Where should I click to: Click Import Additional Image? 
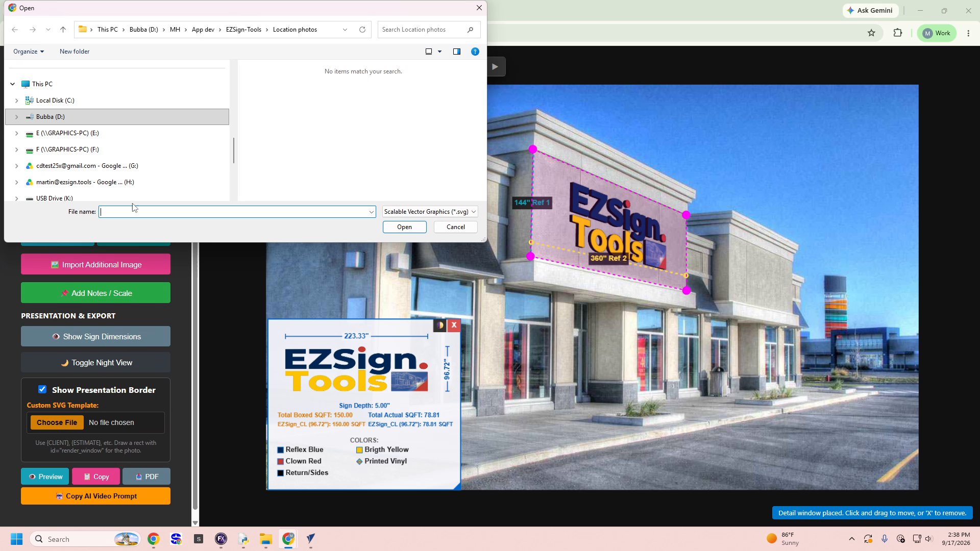pos(95,265)
